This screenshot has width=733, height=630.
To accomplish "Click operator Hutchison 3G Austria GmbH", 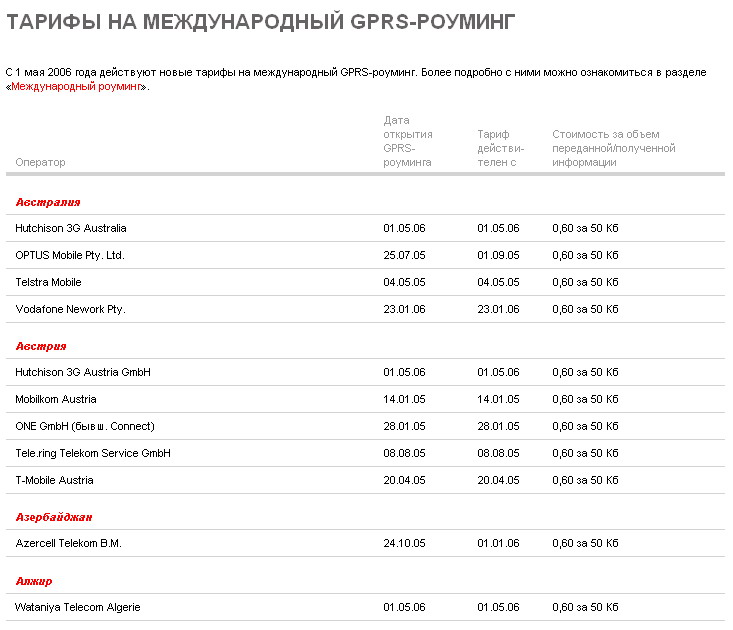I will coord(83,372).
